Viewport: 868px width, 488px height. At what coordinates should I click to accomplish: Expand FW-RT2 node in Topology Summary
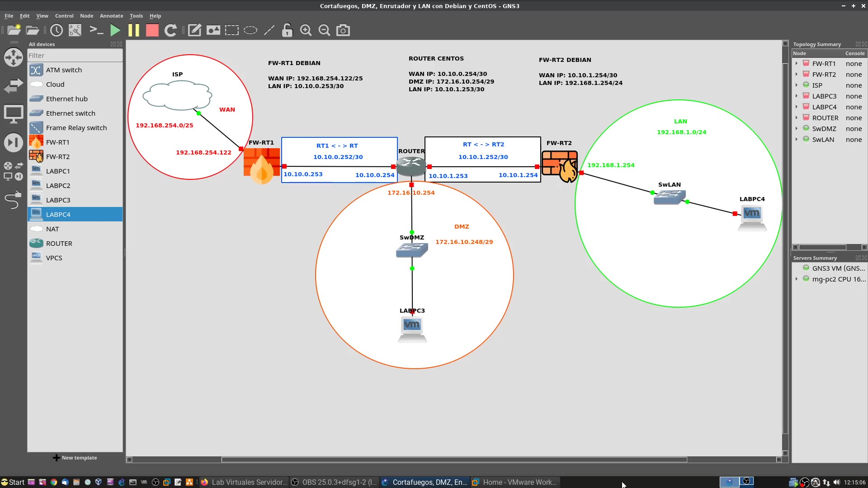(797, 75)
